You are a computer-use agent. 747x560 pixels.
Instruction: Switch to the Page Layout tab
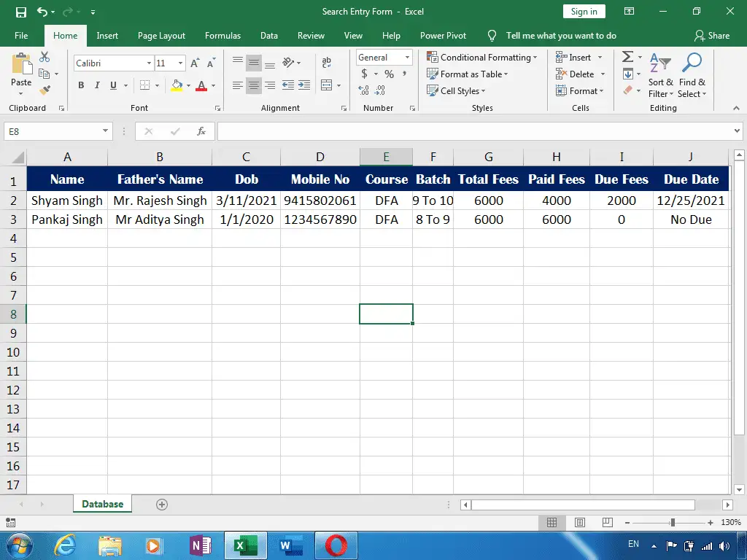point(161,36)
